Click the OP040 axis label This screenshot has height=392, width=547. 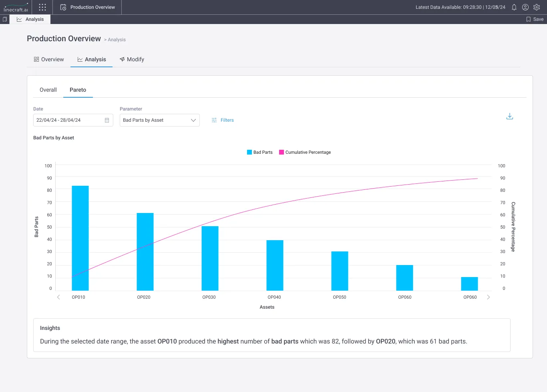click(274, 297)
